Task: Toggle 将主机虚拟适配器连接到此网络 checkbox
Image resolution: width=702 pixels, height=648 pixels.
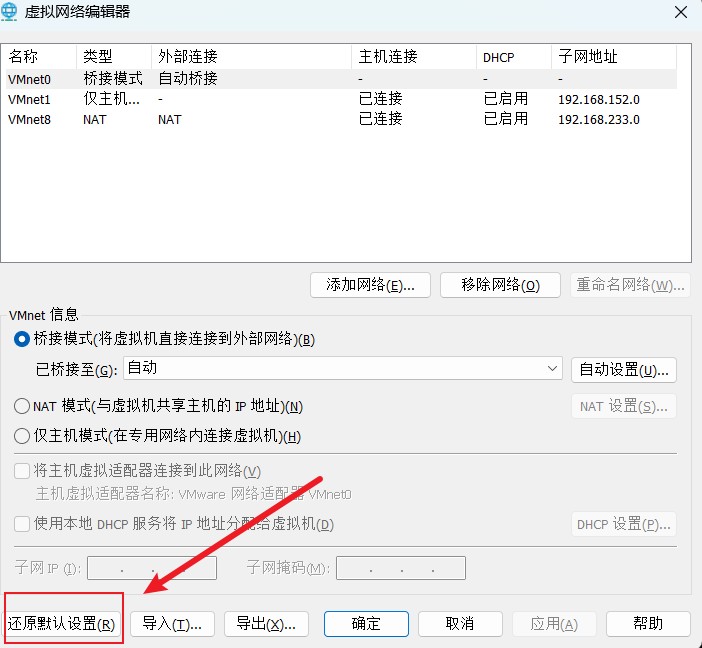Action: [22, 471]
